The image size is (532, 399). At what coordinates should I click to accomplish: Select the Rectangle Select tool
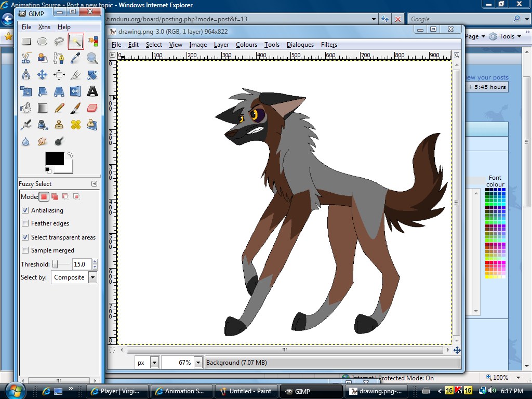point(26,41)
